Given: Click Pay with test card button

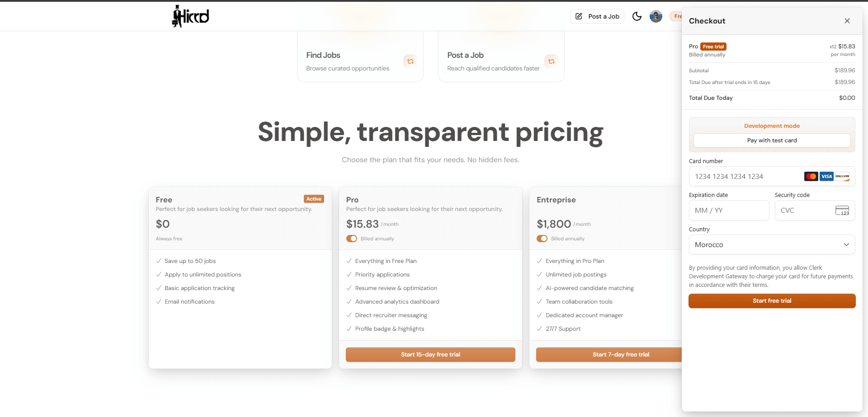Looking at the screenshot, I should click(x=772, y=141).
